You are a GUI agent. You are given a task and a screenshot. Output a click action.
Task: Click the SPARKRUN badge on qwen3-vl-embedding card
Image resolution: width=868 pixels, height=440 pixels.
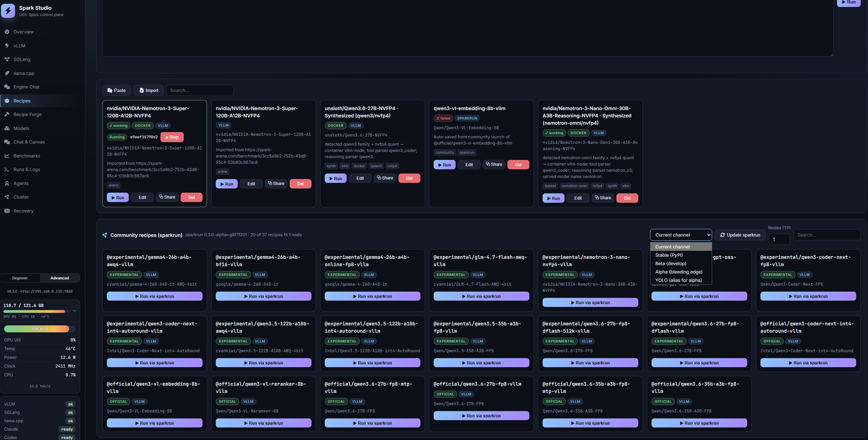pyautogui.click(x=467, y=118)
